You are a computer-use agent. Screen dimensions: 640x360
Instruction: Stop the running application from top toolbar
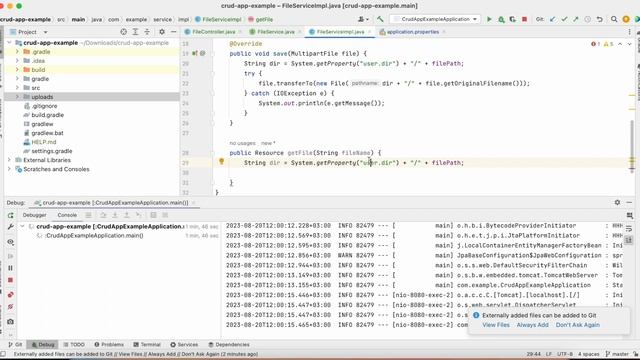coord(524,19)
